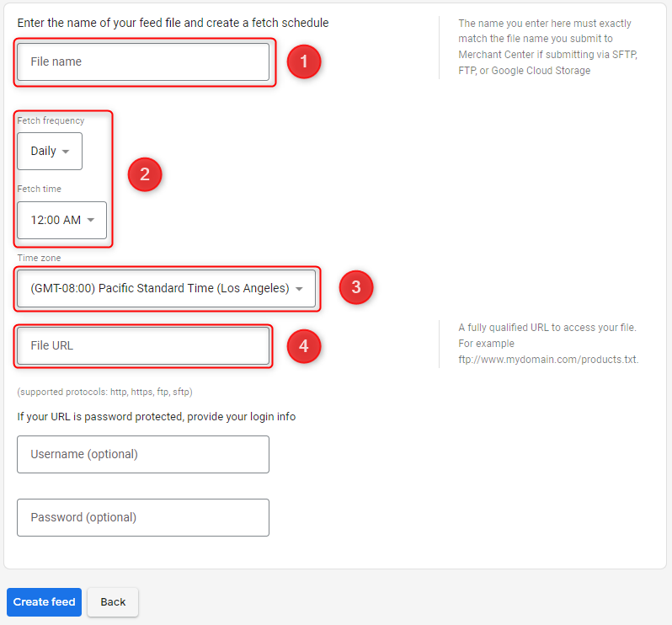The width and height of the screenshot is (672, 625).
Task: Focus the Username (optional) field
Action: (143, 454)
